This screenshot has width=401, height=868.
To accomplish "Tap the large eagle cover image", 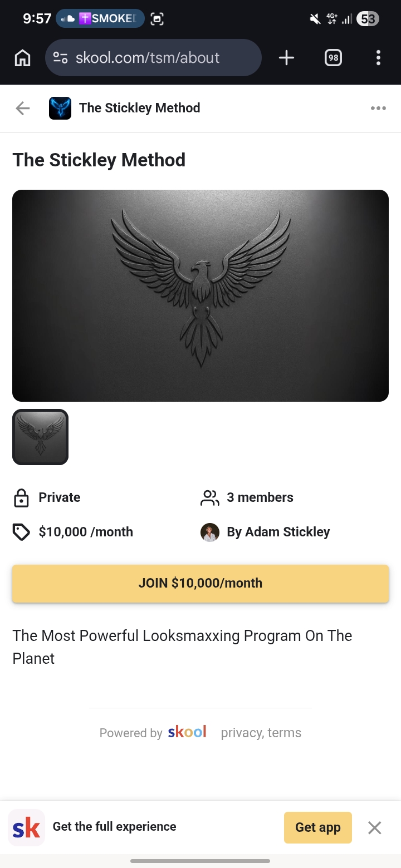I will (x=200, y=295).
